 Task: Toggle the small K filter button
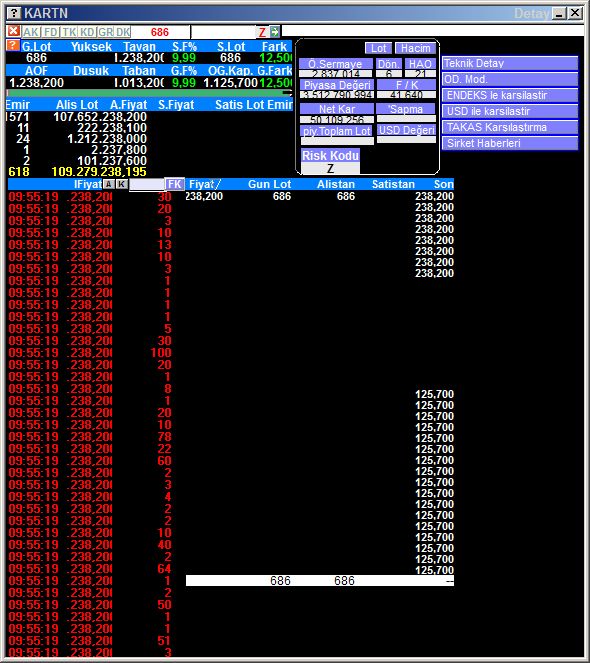[122, 184]
